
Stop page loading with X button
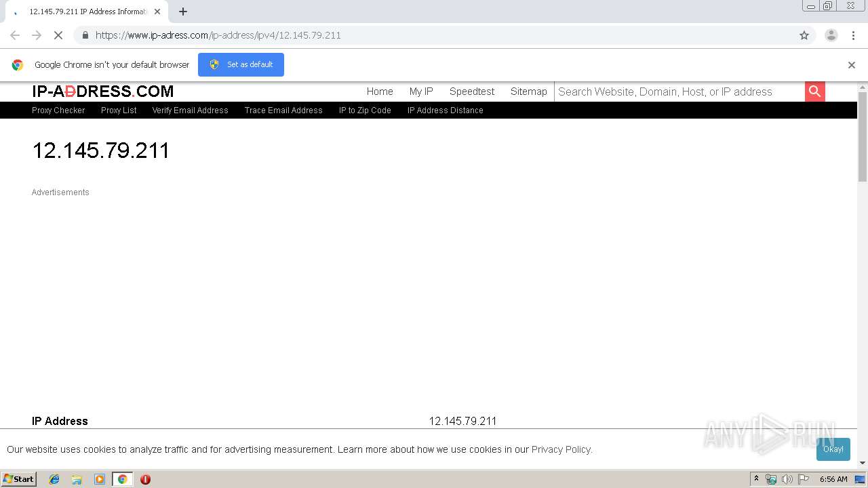pyautogui.click(x=58, y=35)
